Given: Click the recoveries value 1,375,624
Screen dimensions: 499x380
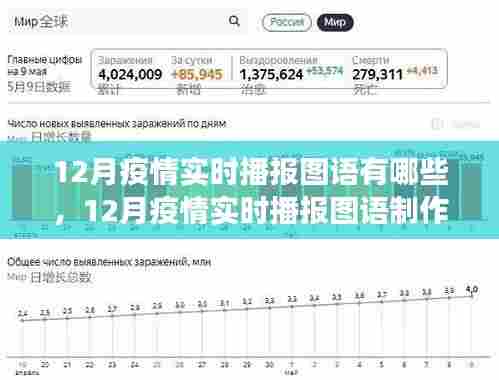Looking at the screenshot, I should coord(271,74).
